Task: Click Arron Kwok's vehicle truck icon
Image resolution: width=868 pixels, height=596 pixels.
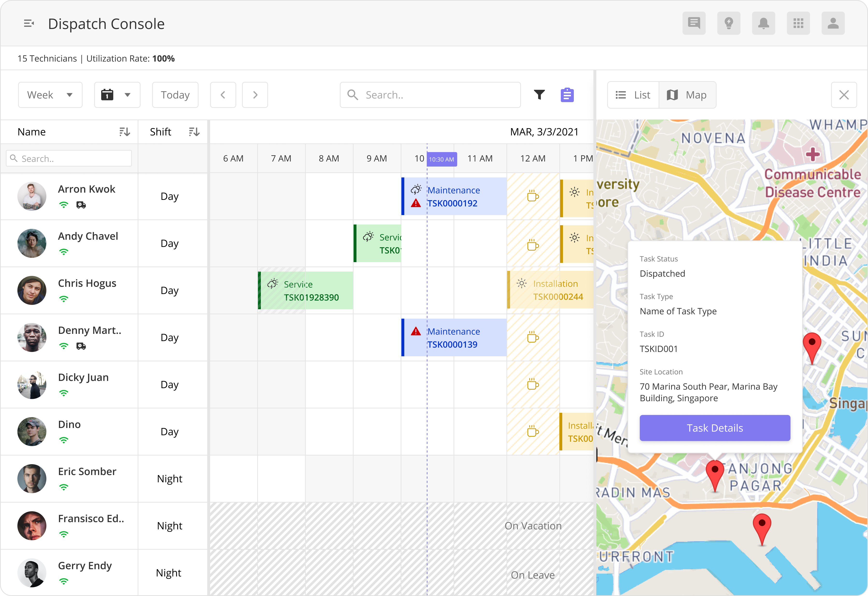Action: 81,205
